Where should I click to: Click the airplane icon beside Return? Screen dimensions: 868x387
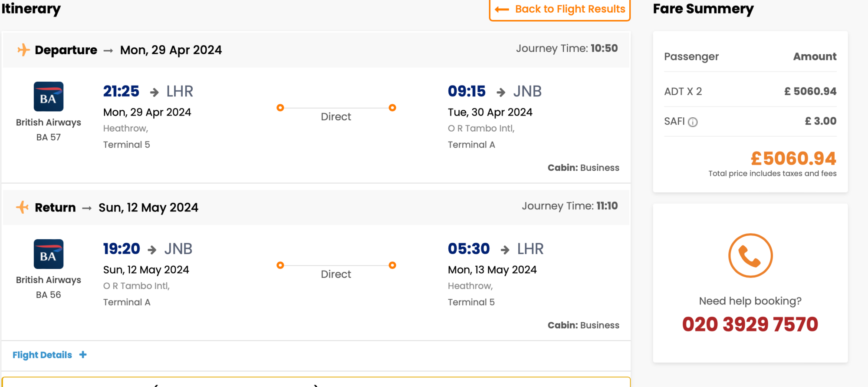21,207
